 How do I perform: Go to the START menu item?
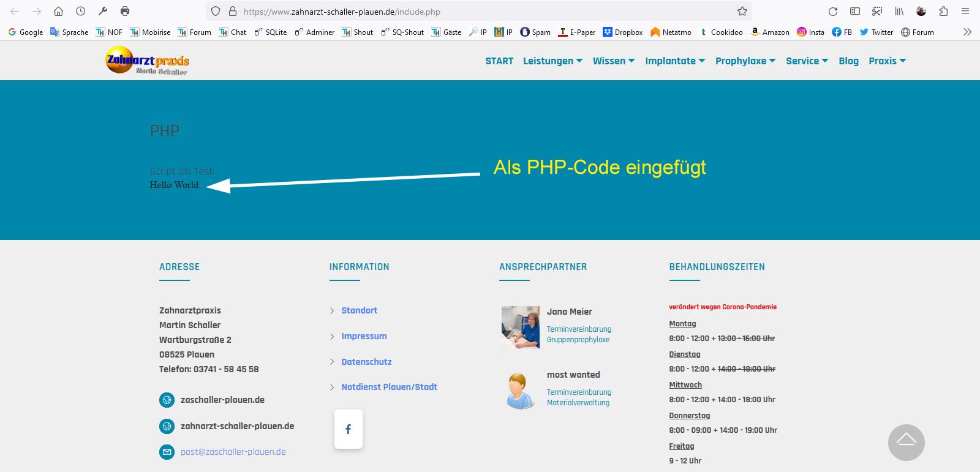(499, 61)
